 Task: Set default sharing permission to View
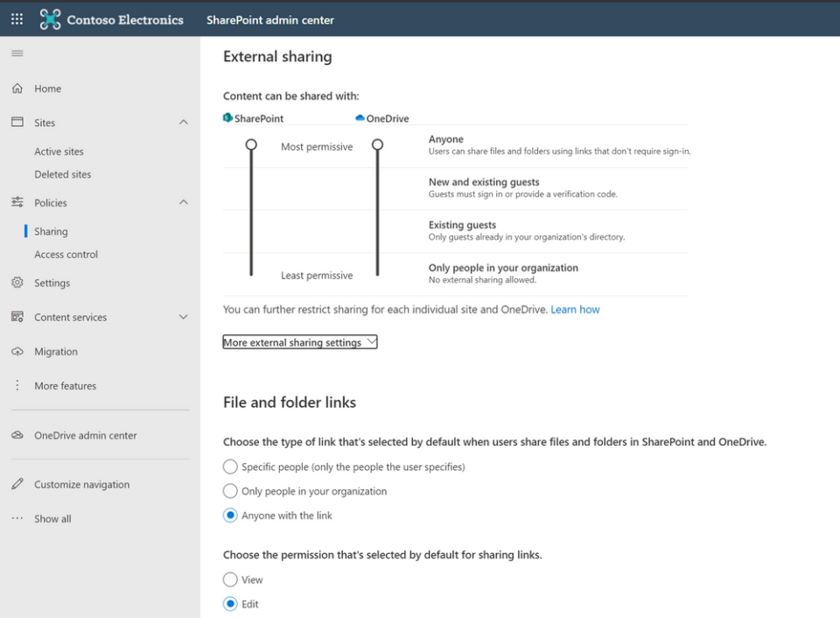(230, 579)
